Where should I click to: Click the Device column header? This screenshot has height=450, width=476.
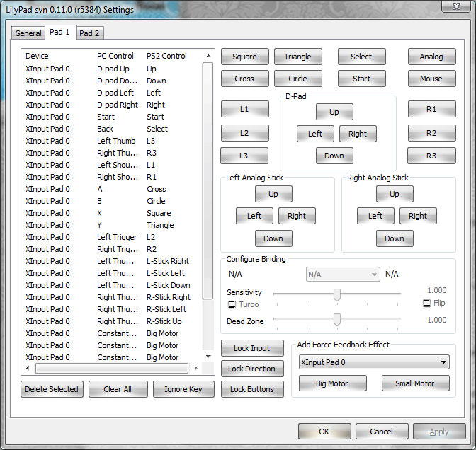(37, 56)
